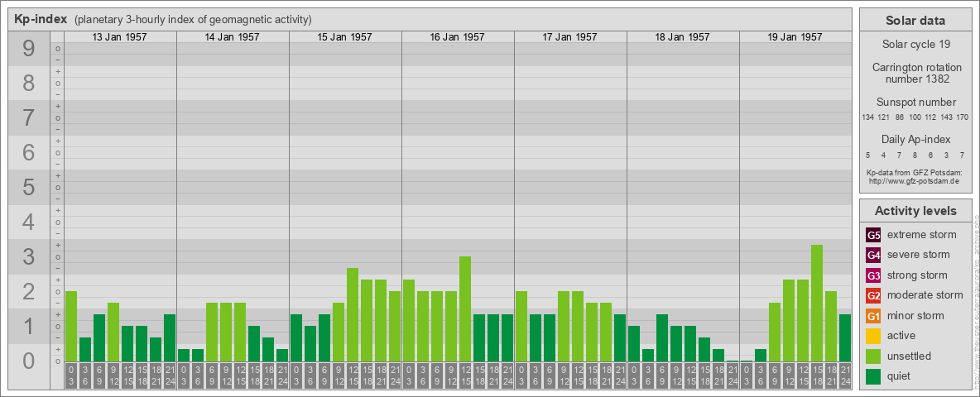Select the 17 Jan 1957 date header

(x=569, y=37)
